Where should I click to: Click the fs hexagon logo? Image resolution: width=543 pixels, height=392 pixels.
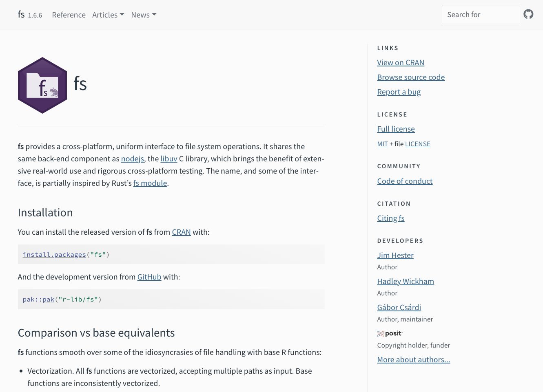tap(42, 85)
